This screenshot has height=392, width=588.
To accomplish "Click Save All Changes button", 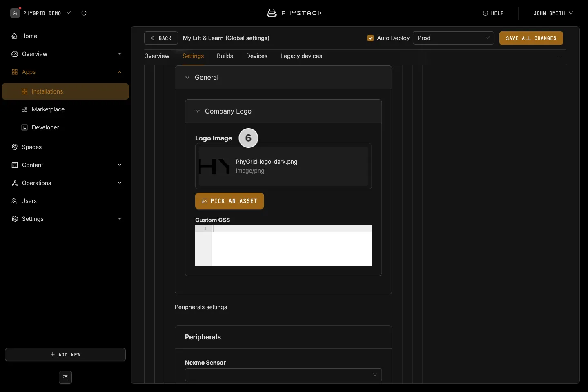I will click(x=531, y=38).
